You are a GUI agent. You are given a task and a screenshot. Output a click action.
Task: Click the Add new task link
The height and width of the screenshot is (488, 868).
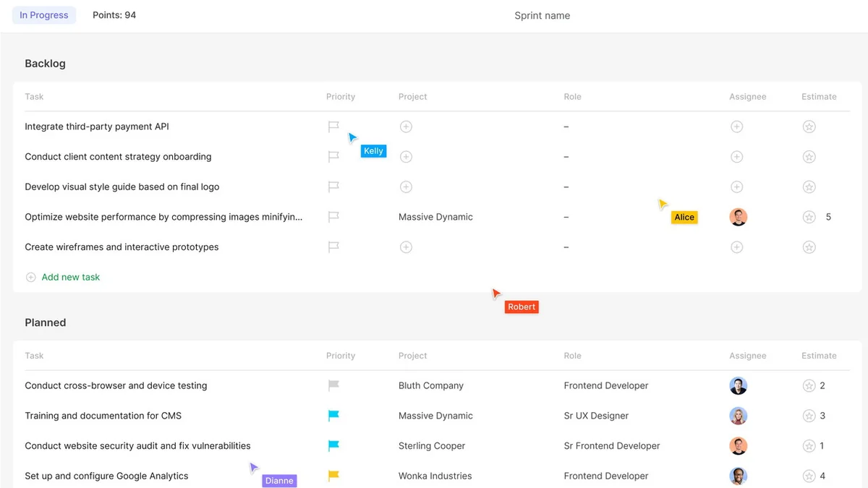tap(70, 277)
